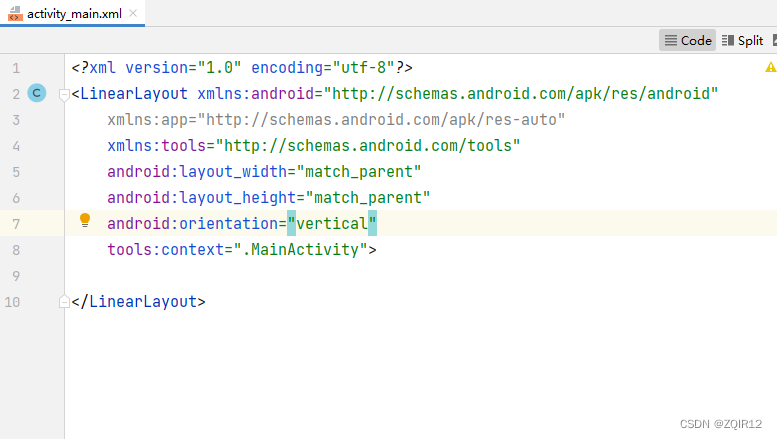Image resolution: width=777 pixels, height=439 pixels.
Task: Click the XML file icon in the tab
Action: pos(15,14)
